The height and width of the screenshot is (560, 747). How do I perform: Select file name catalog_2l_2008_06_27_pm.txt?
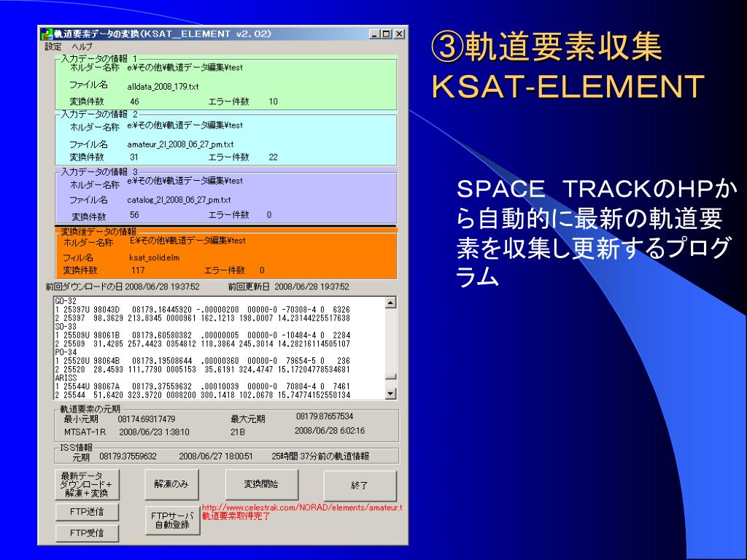179,200
